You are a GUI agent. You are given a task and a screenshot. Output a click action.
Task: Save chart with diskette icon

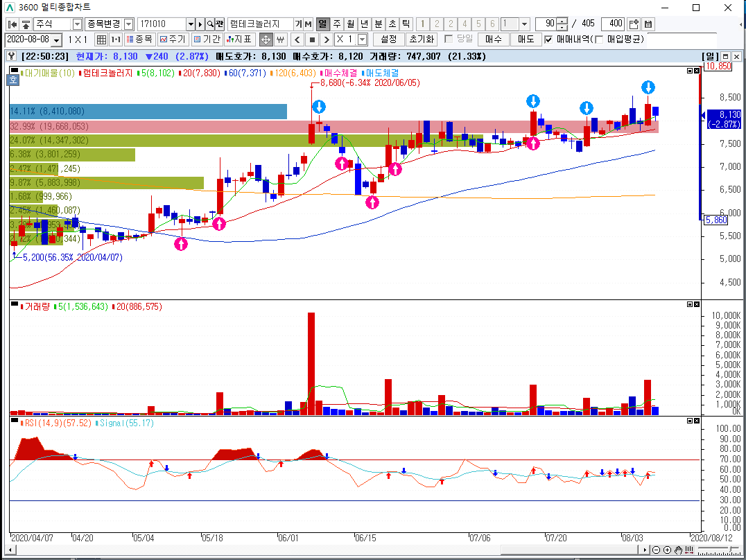coord(648,24)
